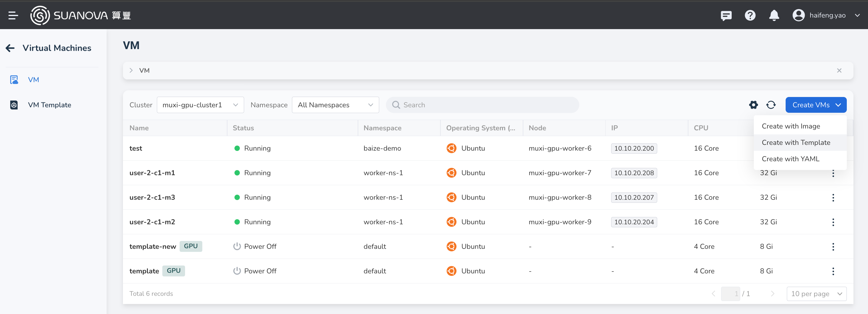Viewport: 868px width, 314px height.
Task: Click IP address 10.10.20.204
Action: pos(634,222)
